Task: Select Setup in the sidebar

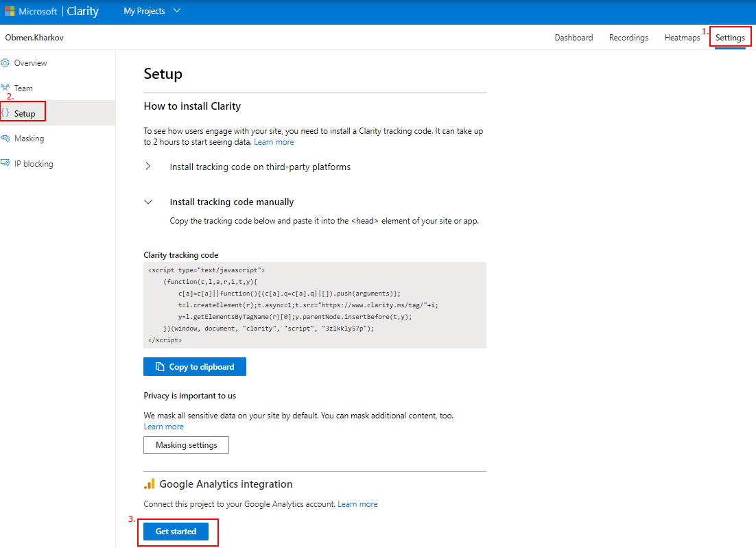Action: [58, 113]
